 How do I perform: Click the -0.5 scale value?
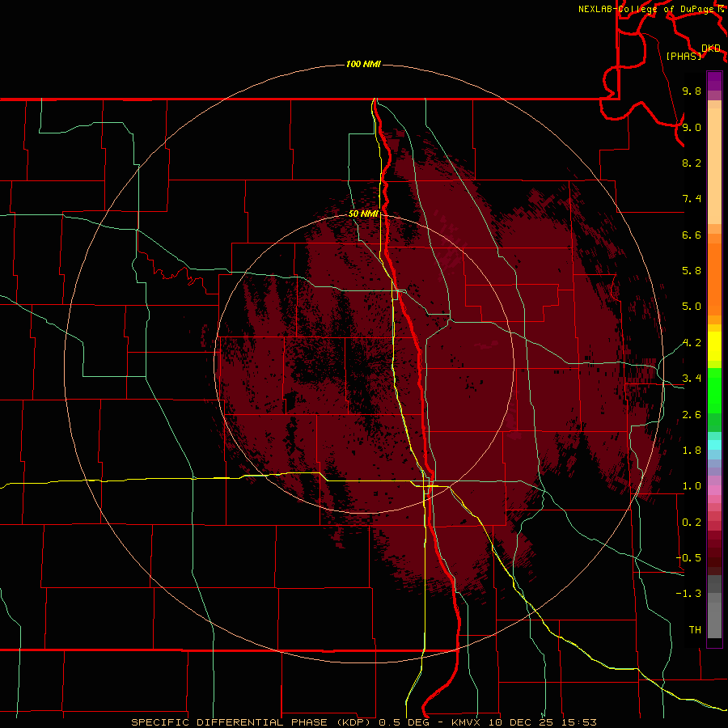[x=689, y=558]
